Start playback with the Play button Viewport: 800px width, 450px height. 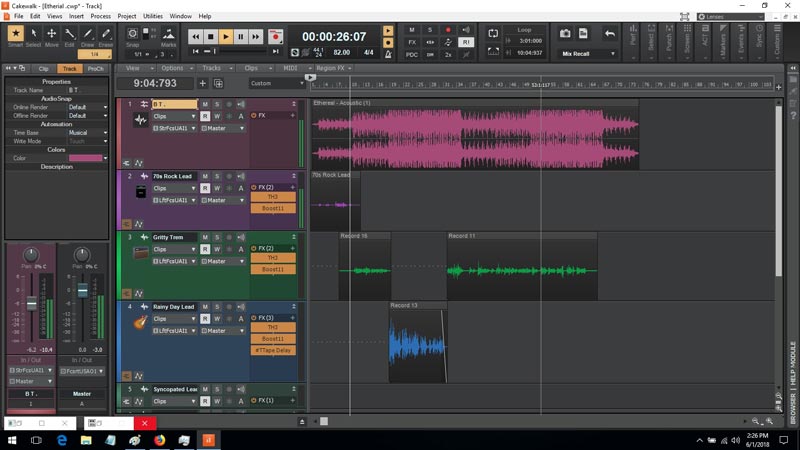[226, 37]
